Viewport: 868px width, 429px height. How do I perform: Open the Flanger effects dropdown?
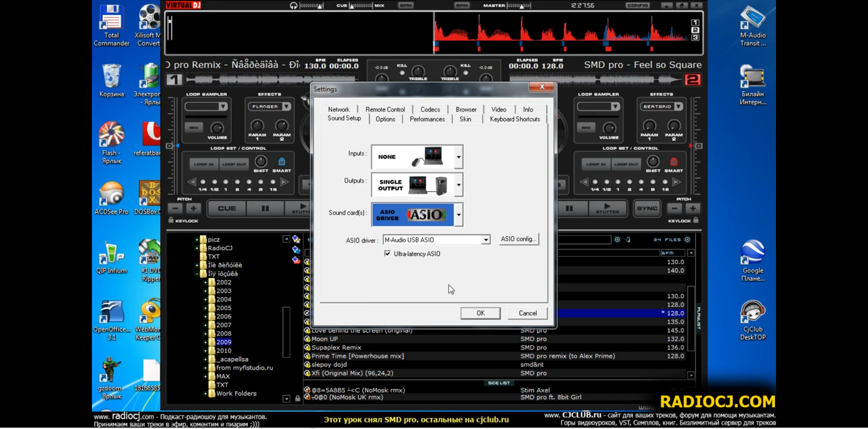(x=286, y=106)
